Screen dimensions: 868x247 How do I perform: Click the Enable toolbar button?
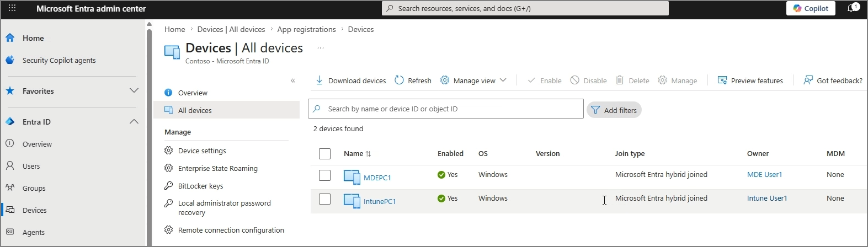coord(544,80)
